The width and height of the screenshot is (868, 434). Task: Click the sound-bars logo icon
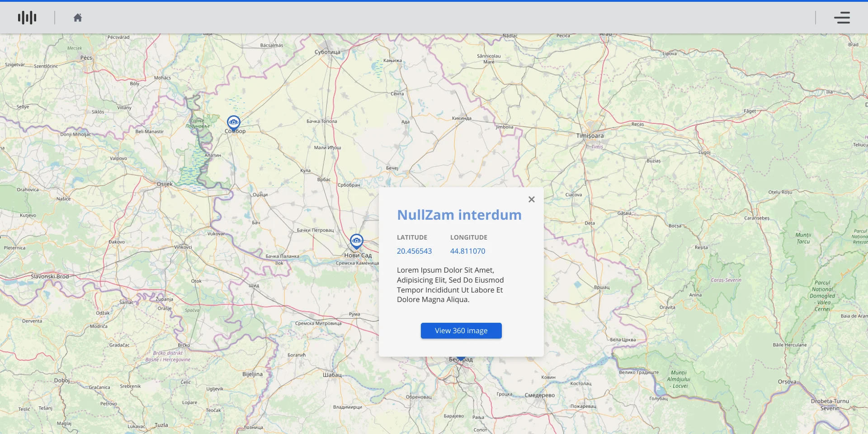27,18
